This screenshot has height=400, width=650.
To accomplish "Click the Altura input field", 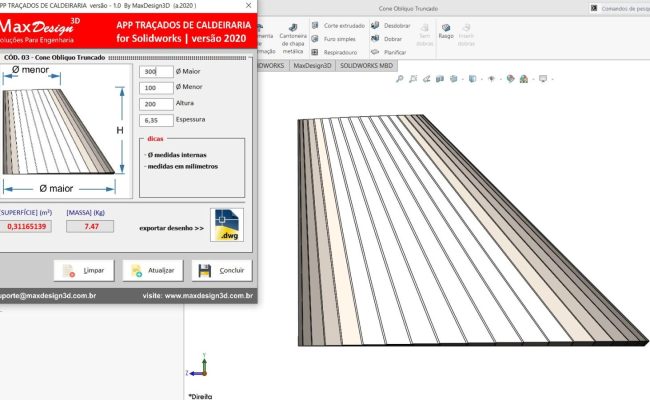I will 156,104.
